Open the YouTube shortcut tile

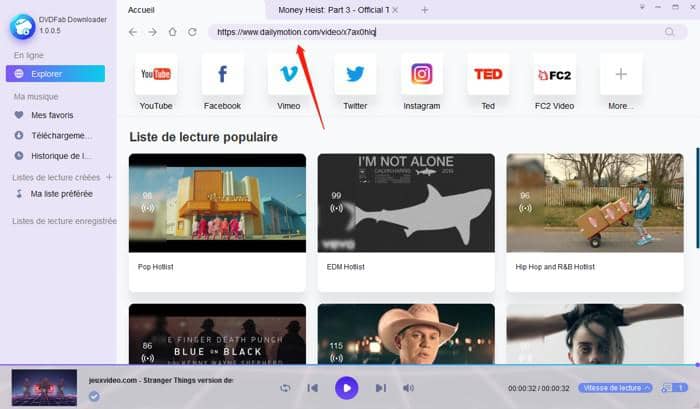click(156, 74)
